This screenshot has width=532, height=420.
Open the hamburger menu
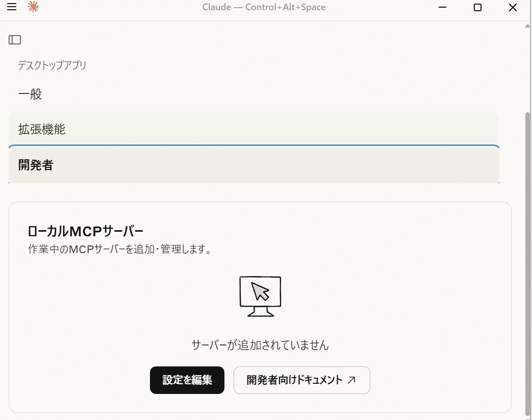[12, 7]
